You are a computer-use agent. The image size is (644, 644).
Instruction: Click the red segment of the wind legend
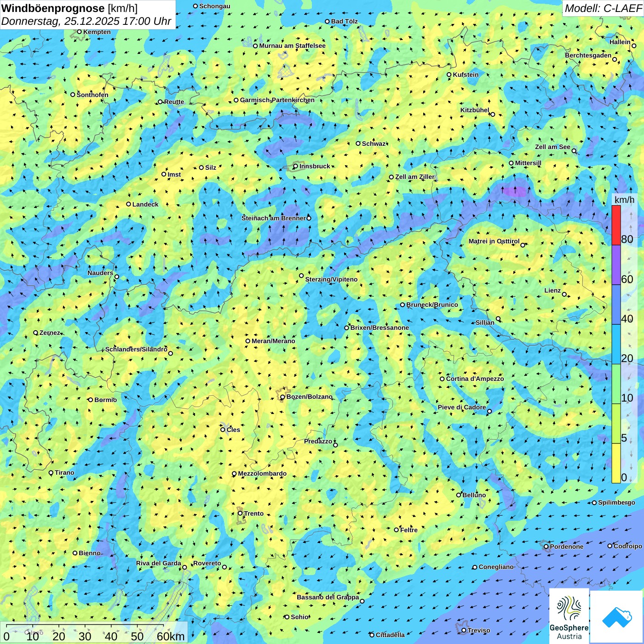tap(616, 225)
